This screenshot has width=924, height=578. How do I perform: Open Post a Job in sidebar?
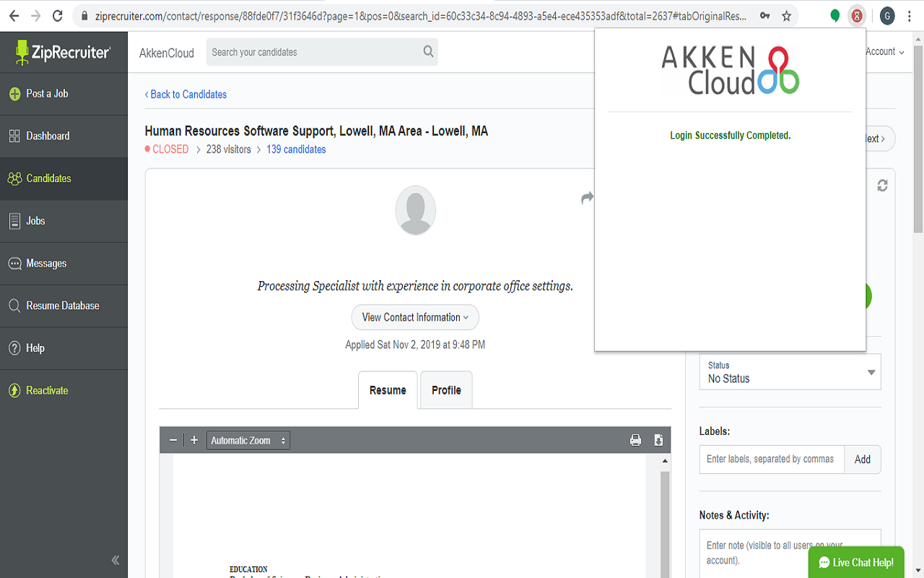(x=64, y=94)
